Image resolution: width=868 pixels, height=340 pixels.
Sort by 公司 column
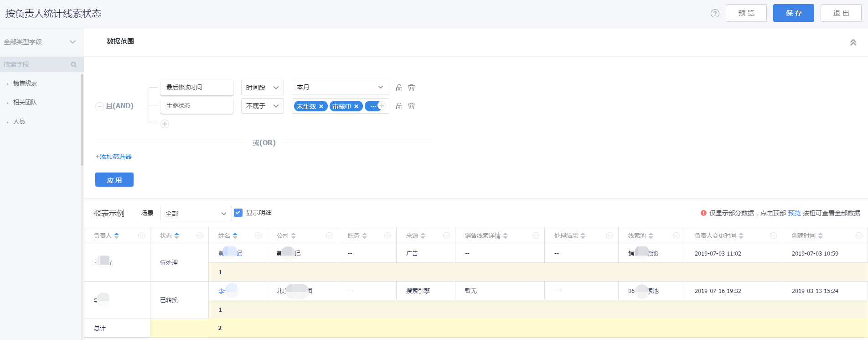(x=294, y=235)
